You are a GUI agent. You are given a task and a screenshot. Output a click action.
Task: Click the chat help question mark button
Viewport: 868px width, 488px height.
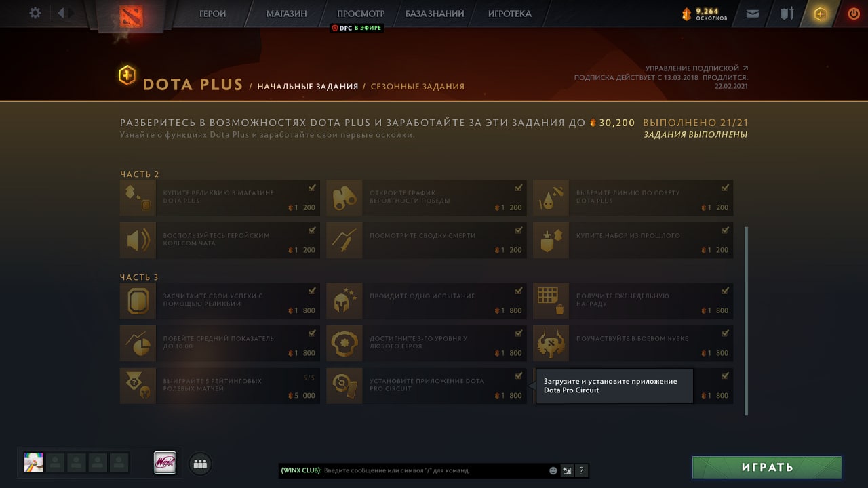point(582,470)
